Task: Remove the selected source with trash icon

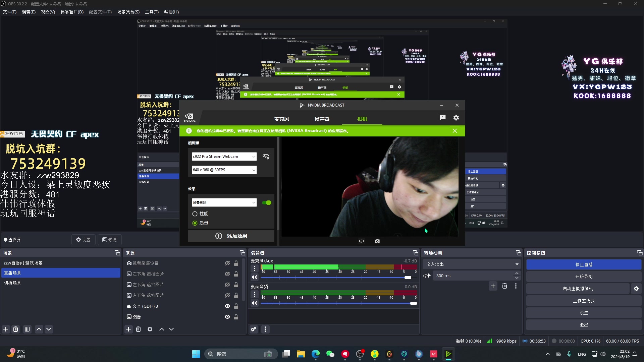Action: pyautogui.click(x=138, y=329)
